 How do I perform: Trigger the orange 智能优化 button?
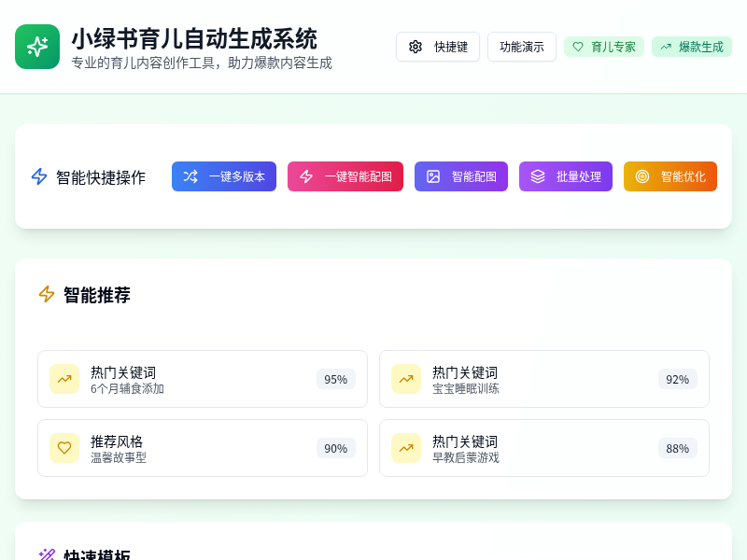point(670,176)
